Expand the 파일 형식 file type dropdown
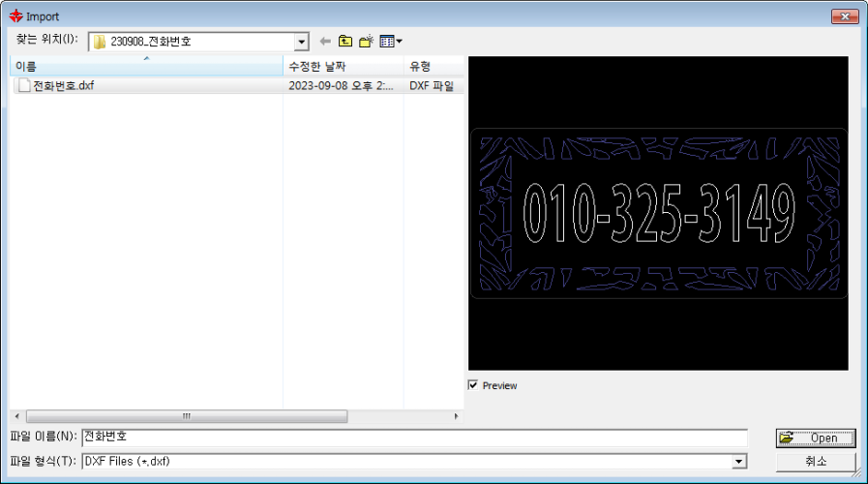 point(739,462)
